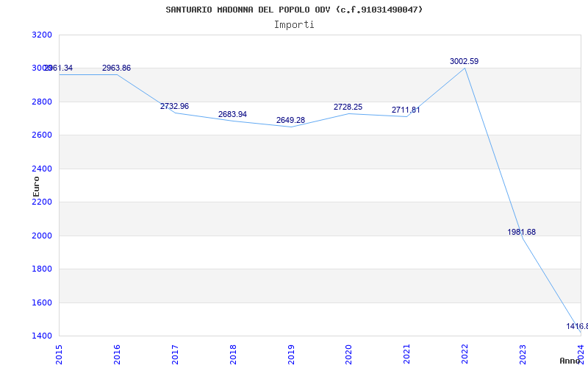Click the 1600 y-axis tick label
Image resolution: width=588 pixels, height=368 pixels.
coord(42,302)
